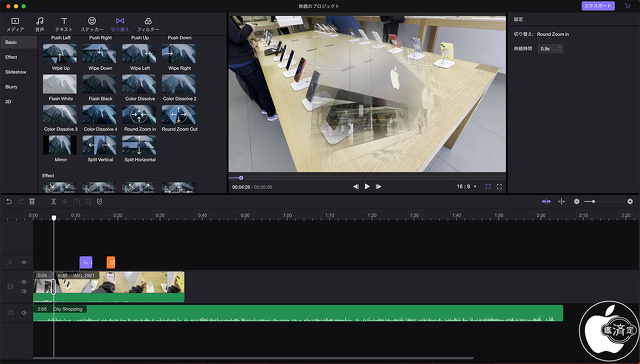Image resolution: width=640 pixels, height=364 pixels.
Task: Select the purple text clip on timeline
Action: pos(86,262)
